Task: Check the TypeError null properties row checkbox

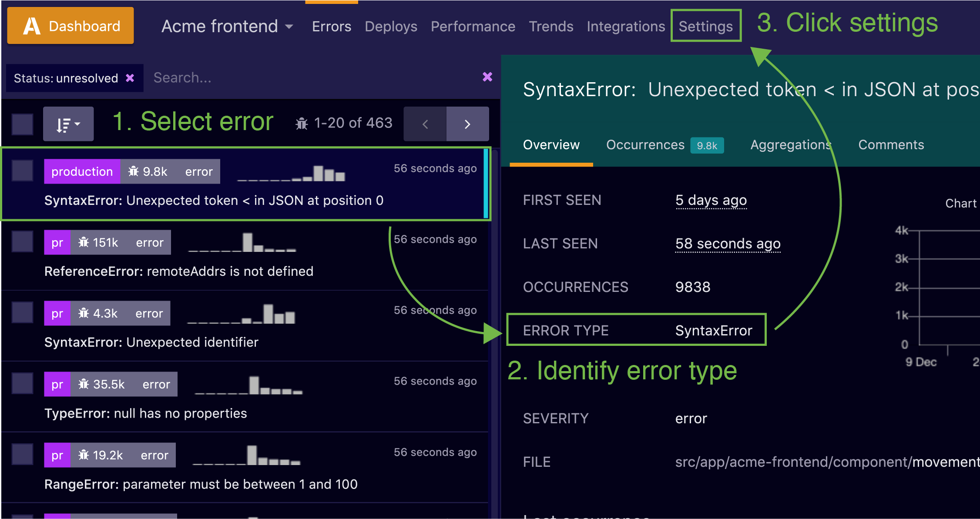Action: (x=23, y=383)
